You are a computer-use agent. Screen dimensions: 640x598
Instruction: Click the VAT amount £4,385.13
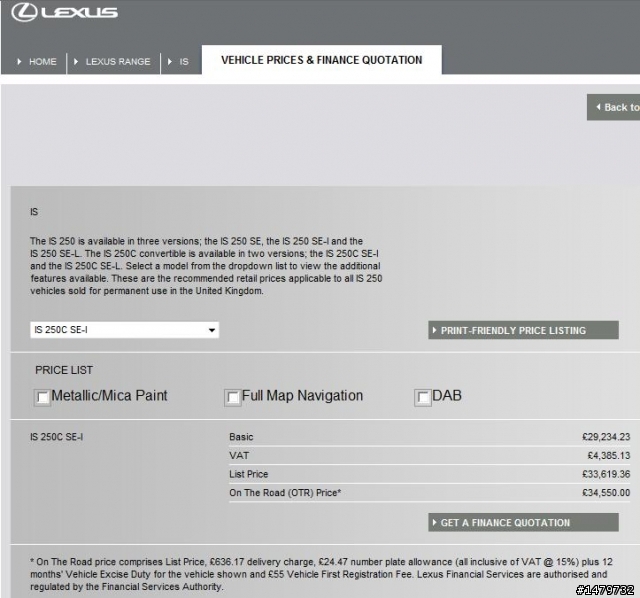tap(609, 456)
